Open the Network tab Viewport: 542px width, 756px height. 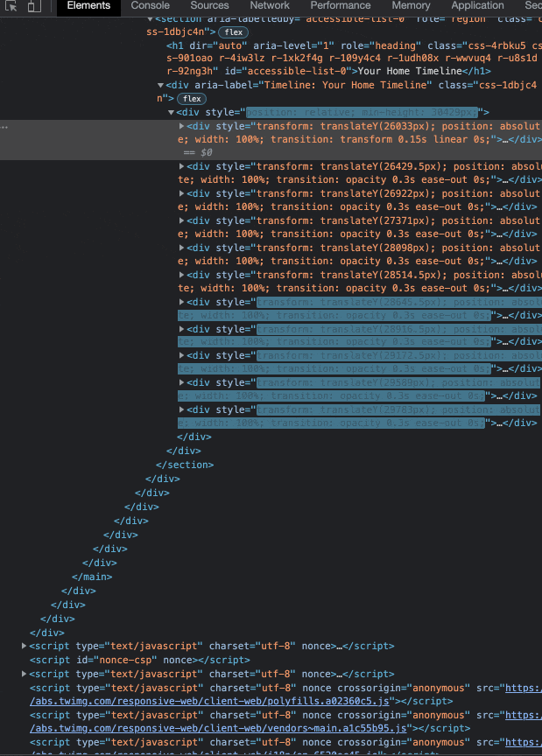click(x=270, y=6)
